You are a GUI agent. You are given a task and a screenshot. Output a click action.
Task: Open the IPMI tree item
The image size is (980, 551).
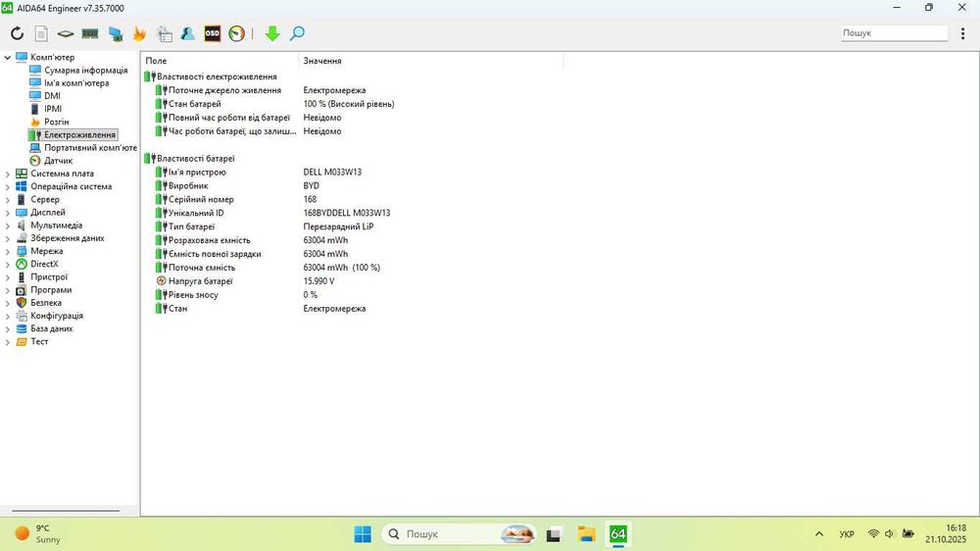pyautogui.click(x=53, y=109)
